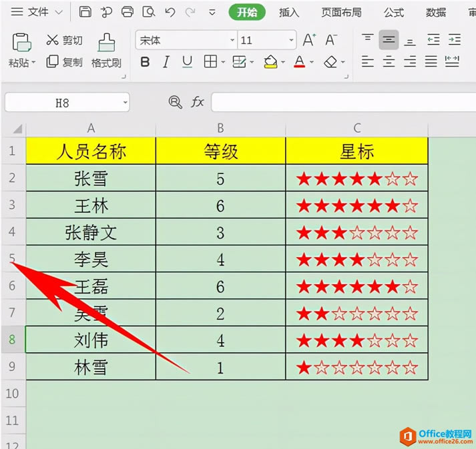Click the increase font size icon

tap(309, 41)
